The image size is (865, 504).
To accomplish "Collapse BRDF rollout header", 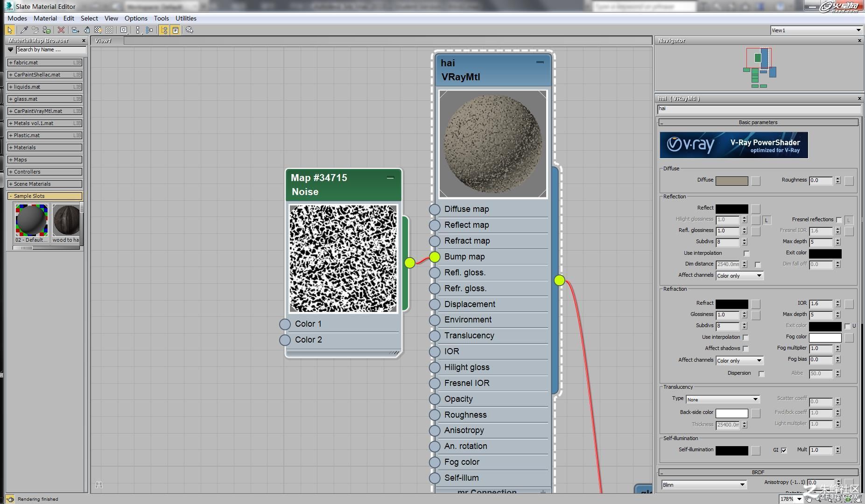I will (x=758, y=472).
